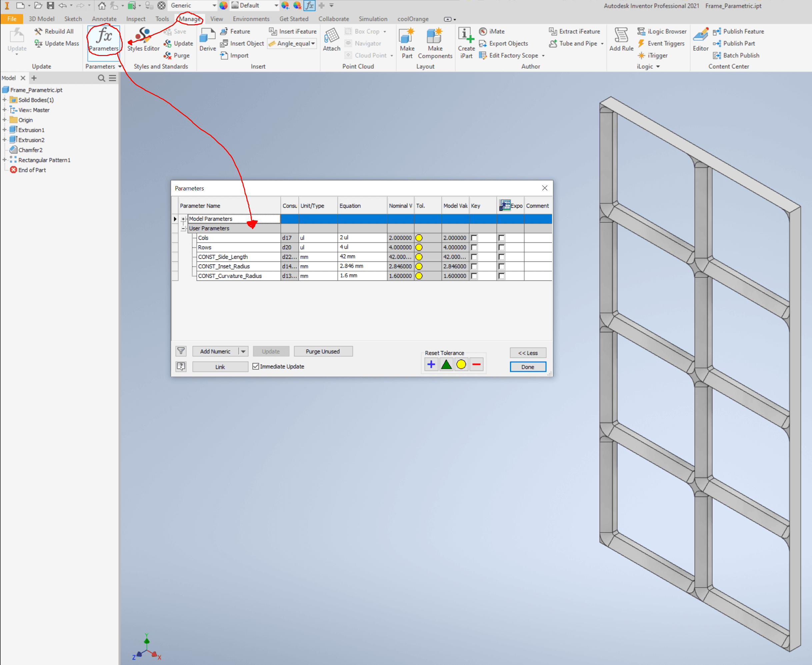Switch to the 3D Model tab

(x=42, y=19)
